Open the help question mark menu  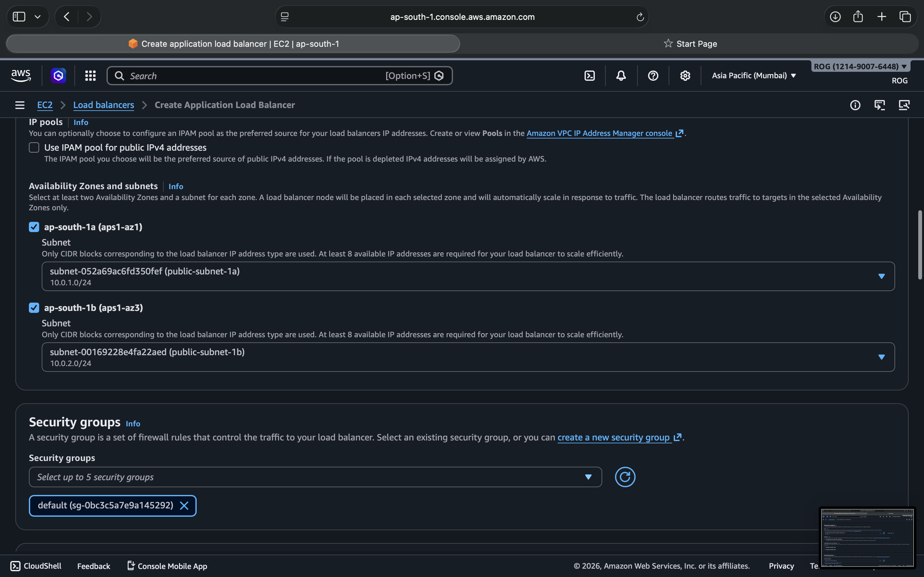tap(653, 76)
